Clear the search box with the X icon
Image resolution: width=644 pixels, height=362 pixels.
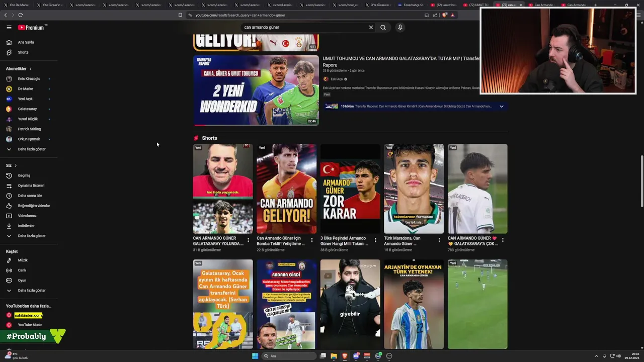tap(371, 27)
